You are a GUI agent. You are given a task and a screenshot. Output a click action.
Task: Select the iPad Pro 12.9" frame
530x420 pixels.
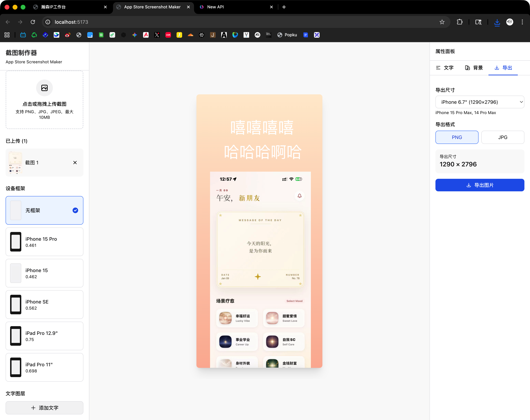(x=44, y=336)
